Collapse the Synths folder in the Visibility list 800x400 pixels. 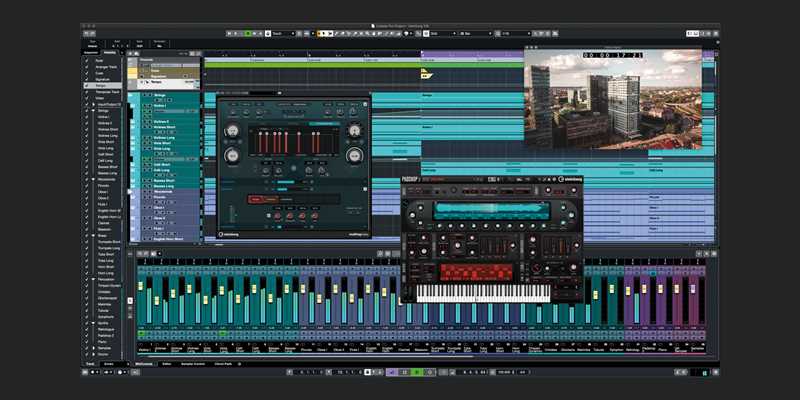pos(93,323)
